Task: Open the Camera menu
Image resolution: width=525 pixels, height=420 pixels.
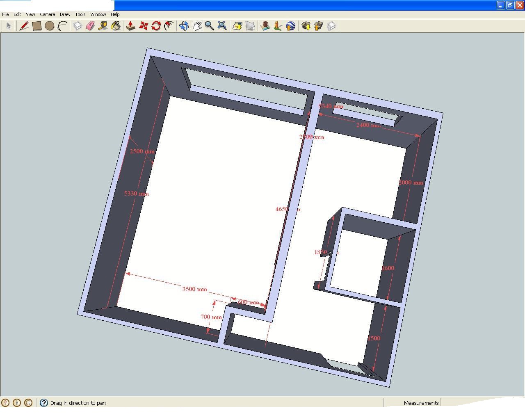Action: tap(48, 14)
